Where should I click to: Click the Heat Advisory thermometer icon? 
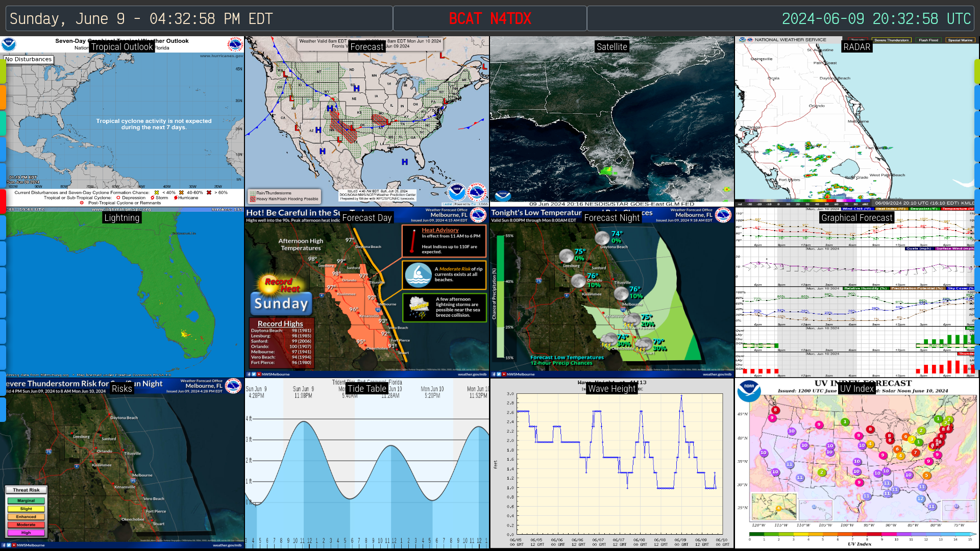tap(412, 241)
